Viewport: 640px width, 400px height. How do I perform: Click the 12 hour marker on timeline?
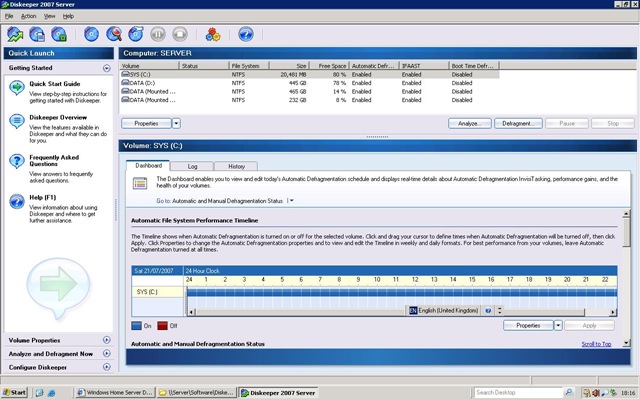click(x=415, y=280)
